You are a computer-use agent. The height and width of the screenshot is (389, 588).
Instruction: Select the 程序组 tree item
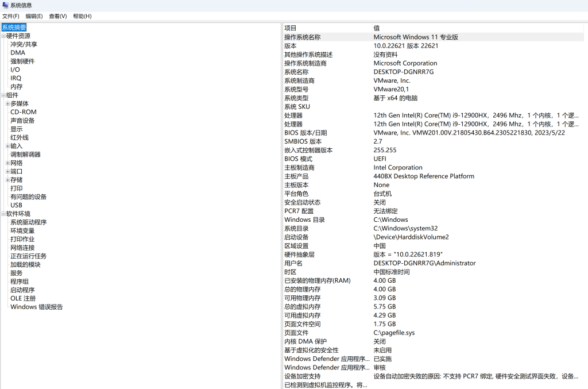(x=19, y=282)
